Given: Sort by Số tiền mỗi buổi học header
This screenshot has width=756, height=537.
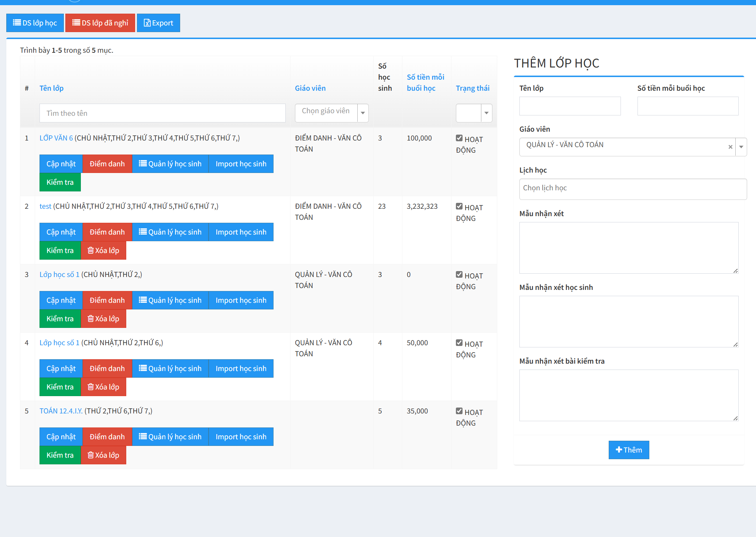Looking at the screenshot, I should [x=425, y=83].
